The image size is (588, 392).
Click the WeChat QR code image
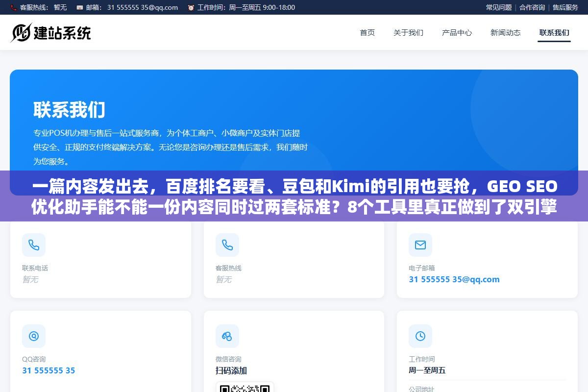tap(245, 387)
